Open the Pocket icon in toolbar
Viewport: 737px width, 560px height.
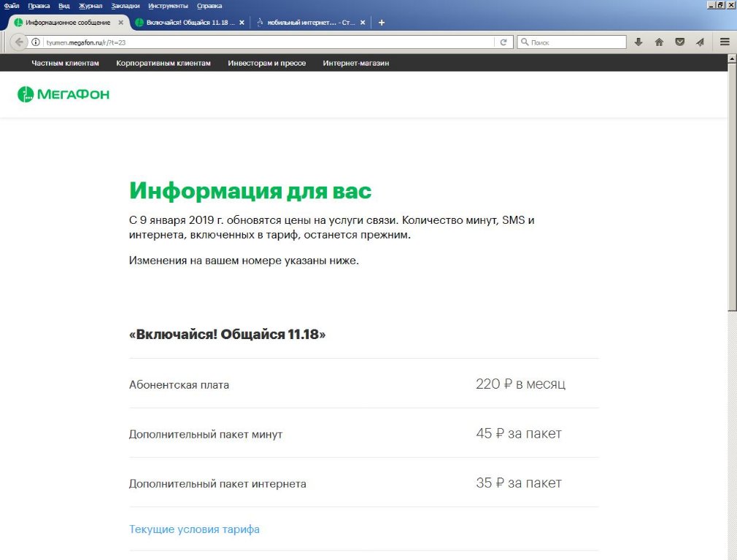[679, 42]
